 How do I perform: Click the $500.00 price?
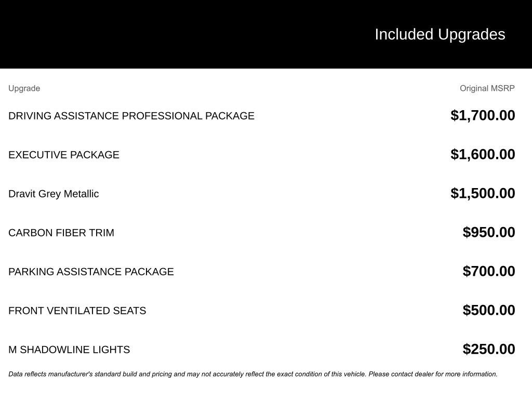coord(489,310)
